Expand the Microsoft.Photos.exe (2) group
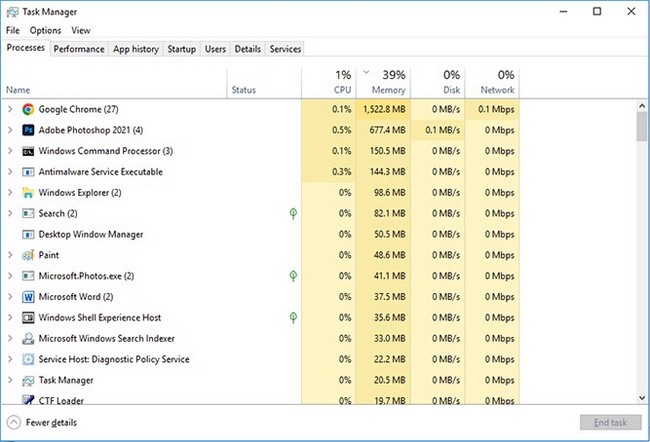 coord(10,276)
